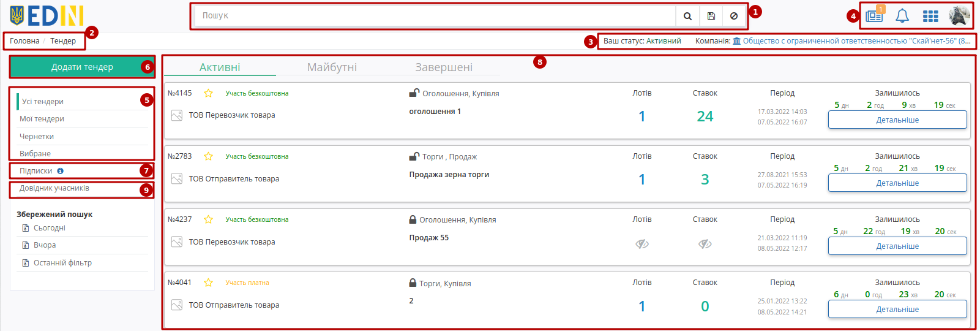Switch to the Майбутні tab
The height and width of the screenshot is (331, 980).
pos(332,67)
